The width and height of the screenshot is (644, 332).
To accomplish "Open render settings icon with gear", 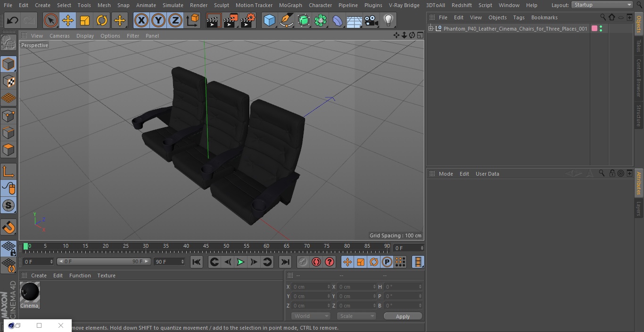I will click(x=248, y=20).
